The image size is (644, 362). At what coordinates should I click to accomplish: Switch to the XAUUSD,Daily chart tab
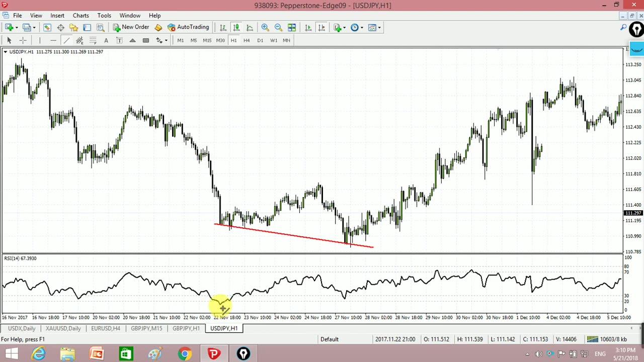click(x=63, y=328)
